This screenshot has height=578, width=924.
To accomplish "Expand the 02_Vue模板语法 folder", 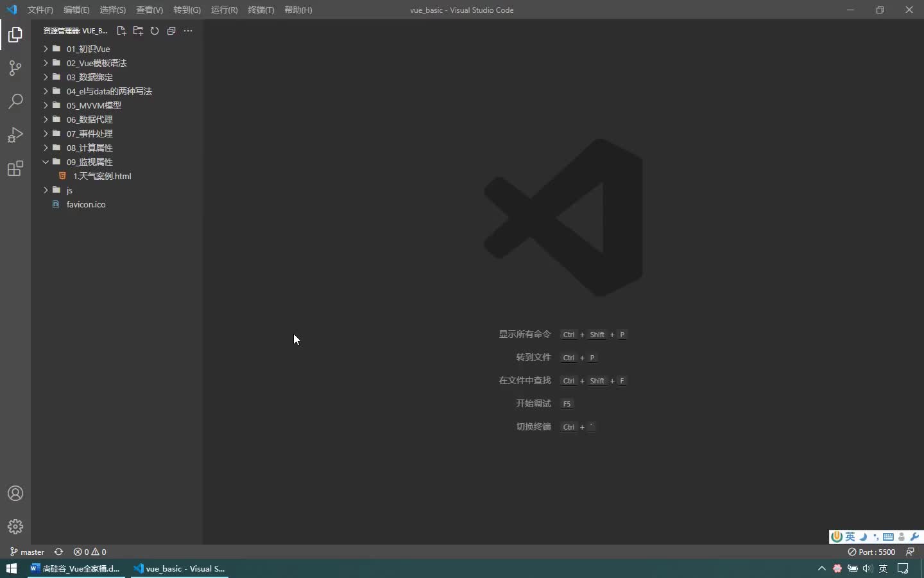I will pyautogui.click(x=117, y=63).
